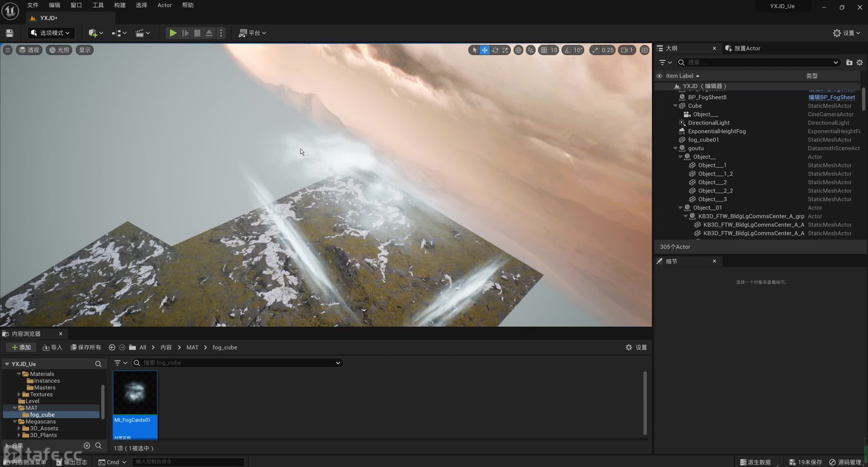Click 添加 button in content browser
The width and height of the screenshot is (868, 467).
point(21,347)
